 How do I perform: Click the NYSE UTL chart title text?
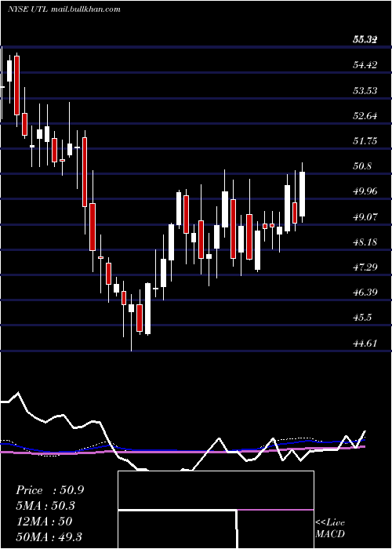click(64, 9)
